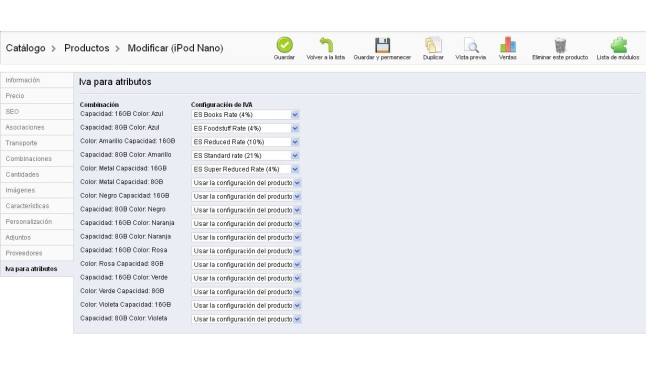This screenshot has width=646, height=366.
Task: Click label Capacidad: 16GB Color: Naranja
Action: [127, 223]
